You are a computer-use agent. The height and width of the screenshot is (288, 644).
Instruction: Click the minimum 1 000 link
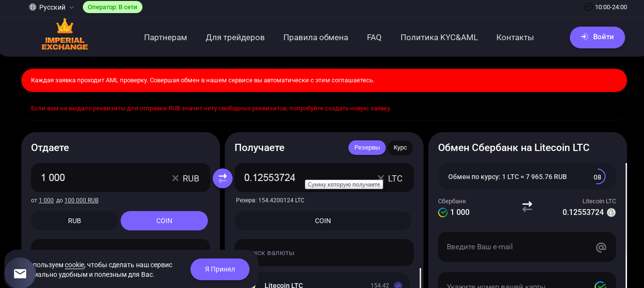[x=46, y=200]
